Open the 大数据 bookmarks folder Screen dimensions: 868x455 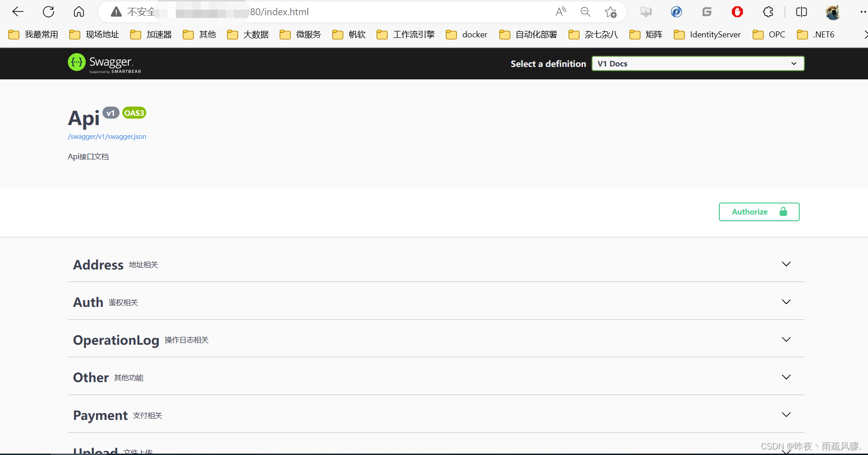248,35
